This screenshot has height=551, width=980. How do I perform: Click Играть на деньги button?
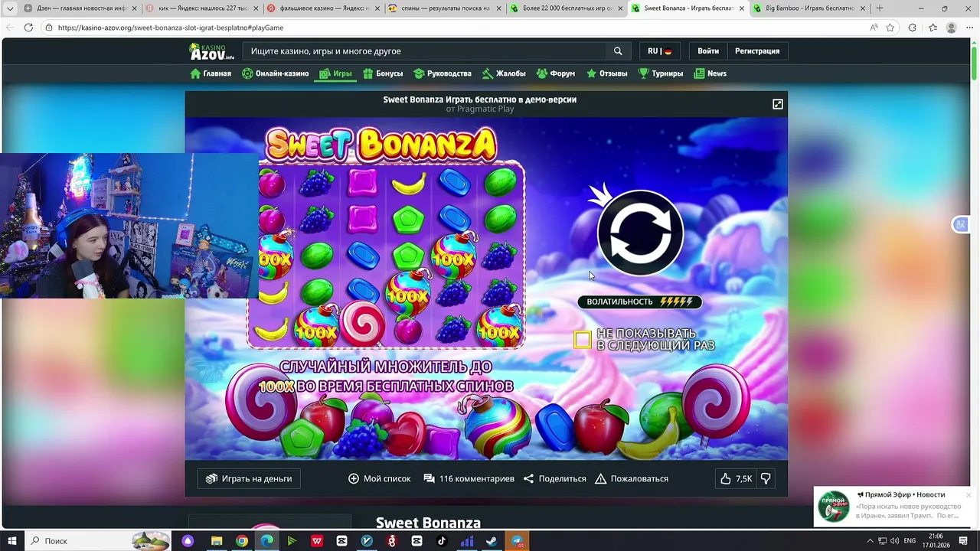click(x=249, y=478)
